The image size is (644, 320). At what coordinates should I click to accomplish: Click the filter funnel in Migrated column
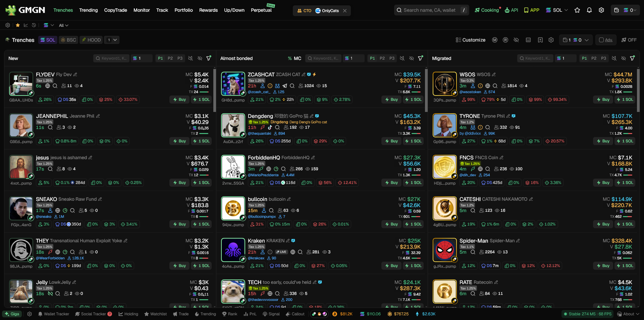tap(632, 58)
